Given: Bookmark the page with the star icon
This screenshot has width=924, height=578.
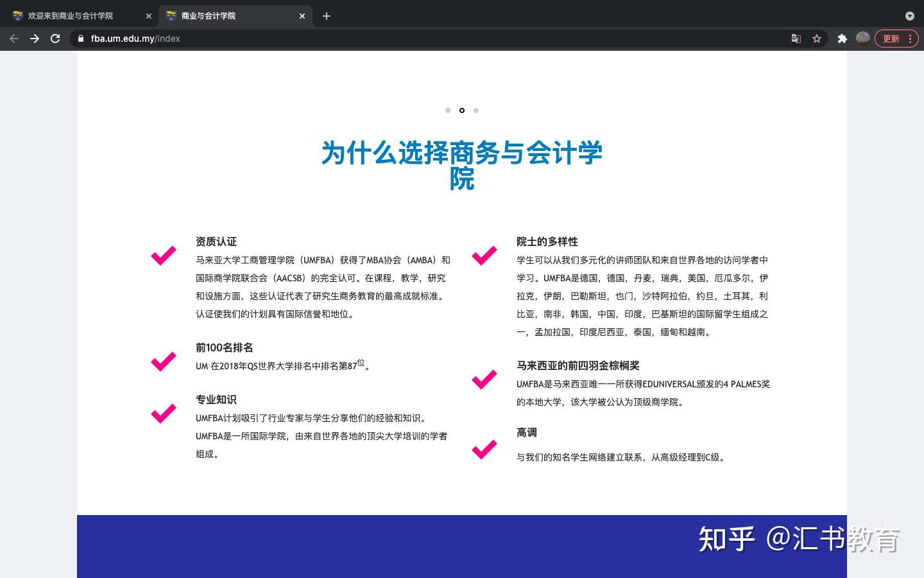Looking at the screenshot, I should [817, 39].
